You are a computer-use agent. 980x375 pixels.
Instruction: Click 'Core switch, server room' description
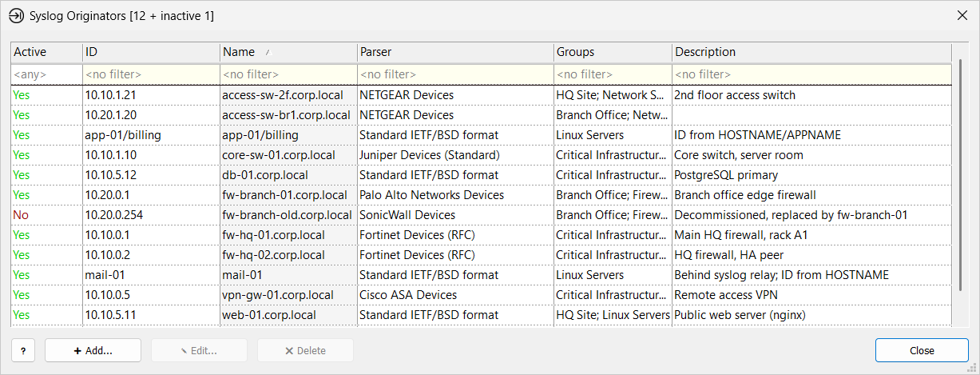(x=811, y=155)
